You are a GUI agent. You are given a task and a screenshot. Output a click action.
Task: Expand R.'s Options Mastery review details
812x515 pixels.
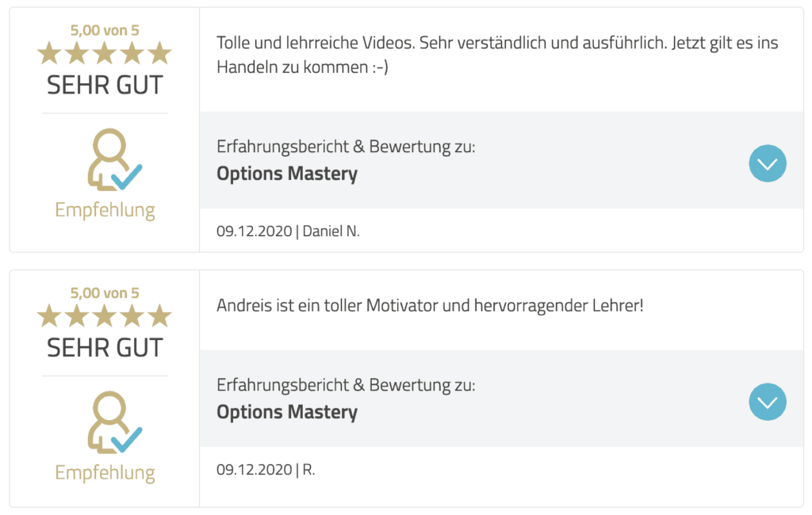pos(767,402)
